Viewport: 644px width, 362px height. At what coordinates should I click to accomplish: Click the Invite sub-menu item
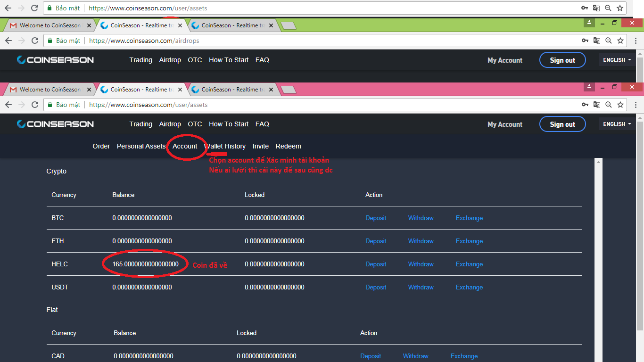(260, 146)
